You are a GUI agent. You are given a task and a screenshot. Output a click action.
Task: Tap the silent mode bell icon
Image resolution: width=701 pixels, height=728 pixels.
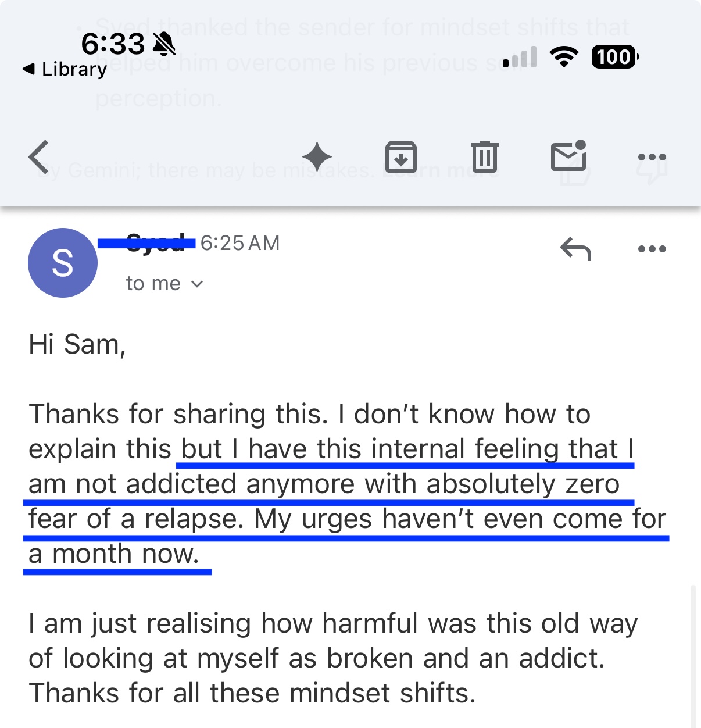[164, 43]
